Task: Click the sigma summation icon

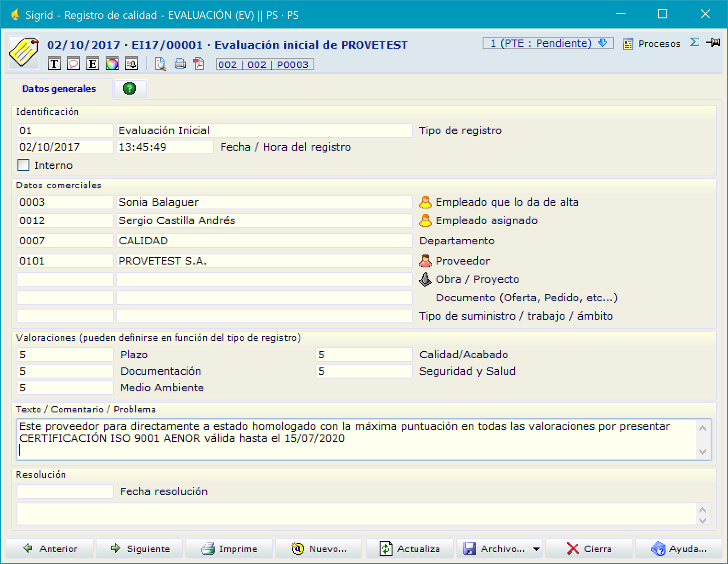Action: pyautogui.click(x=694, y=42)
